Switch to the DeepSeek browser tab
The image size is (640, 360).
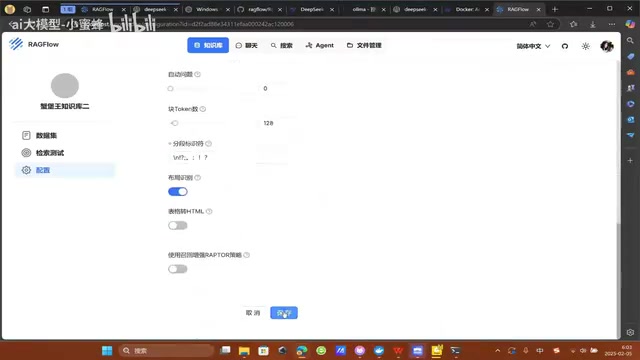311,9
